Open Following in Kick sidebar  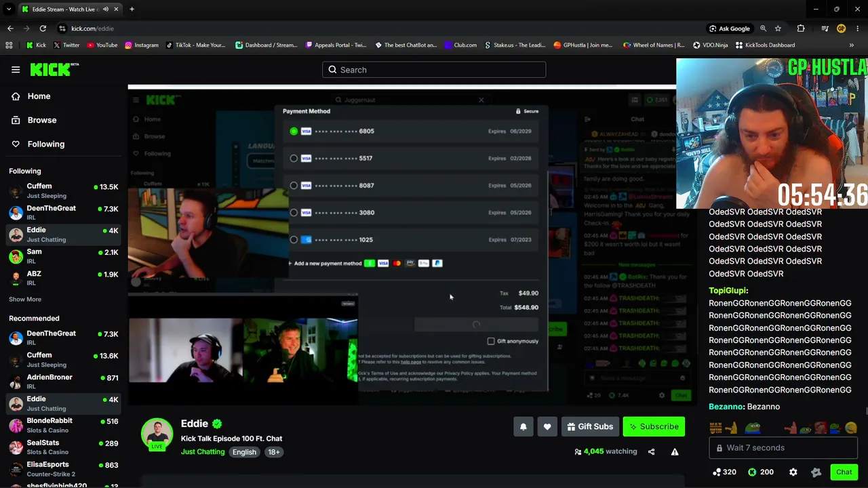tap(37, 144)
